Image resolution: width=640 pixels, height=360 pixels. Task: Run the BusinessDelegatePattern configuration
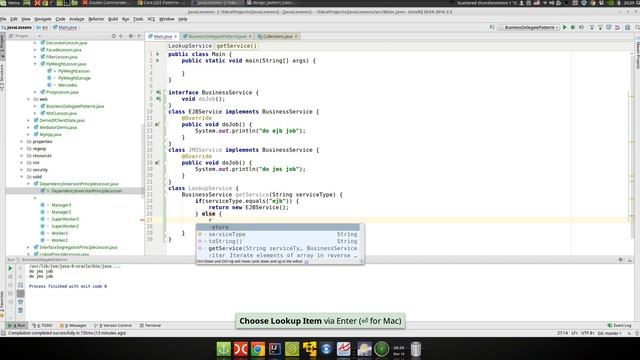[565, 27]
